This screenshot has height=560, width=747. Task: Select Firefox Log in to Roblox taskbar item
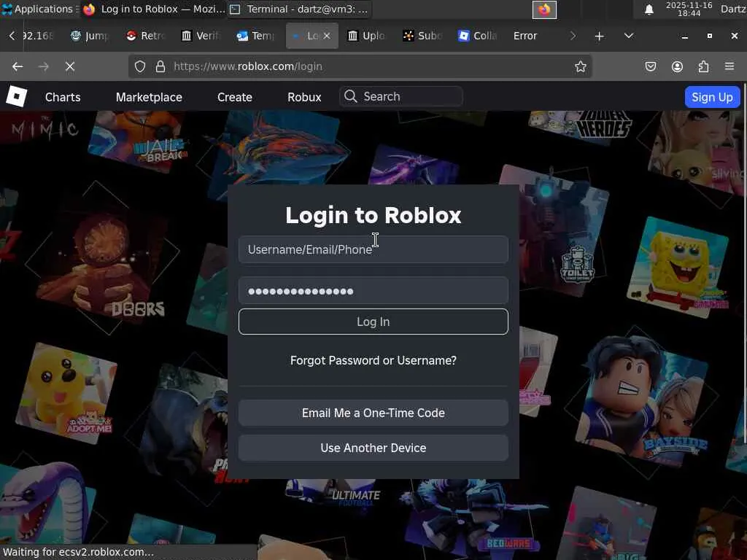[x=154, y=9]
